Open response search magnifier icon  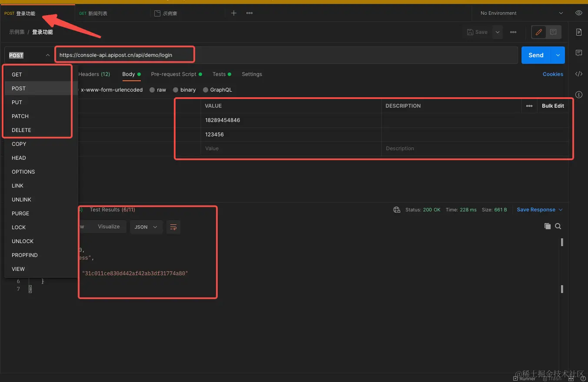click(558, 226)
